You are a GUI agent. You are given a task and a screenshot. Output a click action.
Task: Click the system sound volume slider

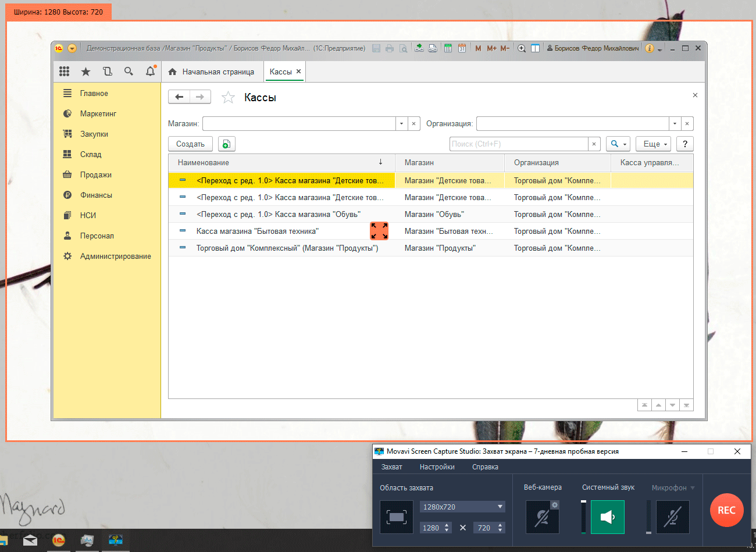click(x=583, y=517)
